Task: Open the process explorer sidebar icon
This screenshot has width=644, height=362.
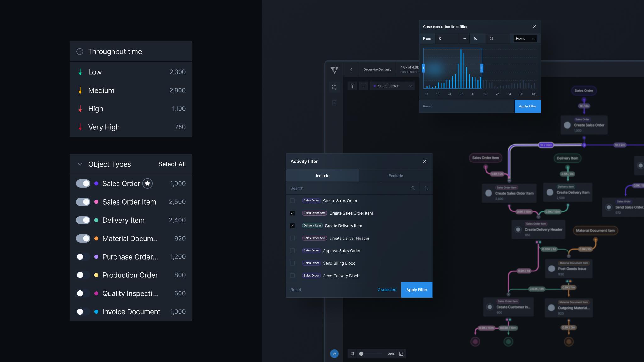Action: (x=334, y=87)
